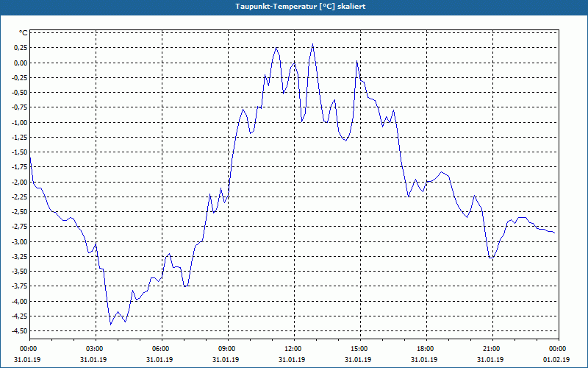Select the -1,50 axis value
This screenshot has height=368, width=588.
(x=20, y=152)
